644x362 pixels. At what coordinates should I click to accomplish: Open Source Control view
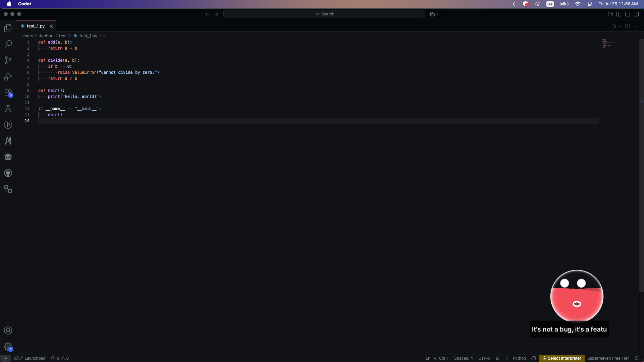pos(8,60)
